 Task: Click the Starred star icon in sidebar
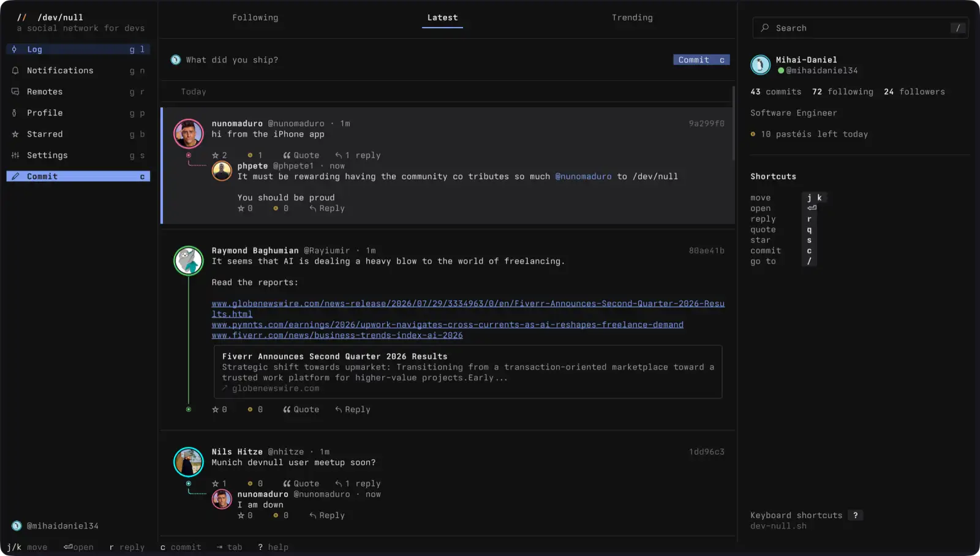[15, 134]
